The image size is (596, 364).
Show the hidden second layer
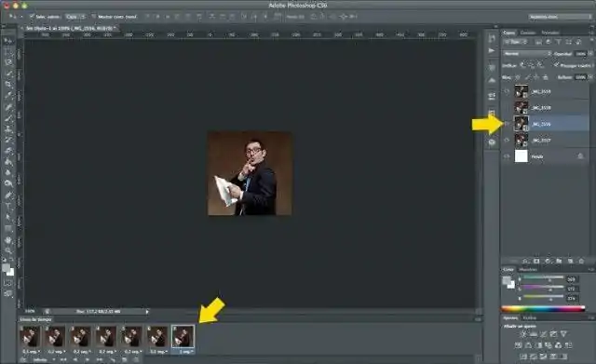507,108
